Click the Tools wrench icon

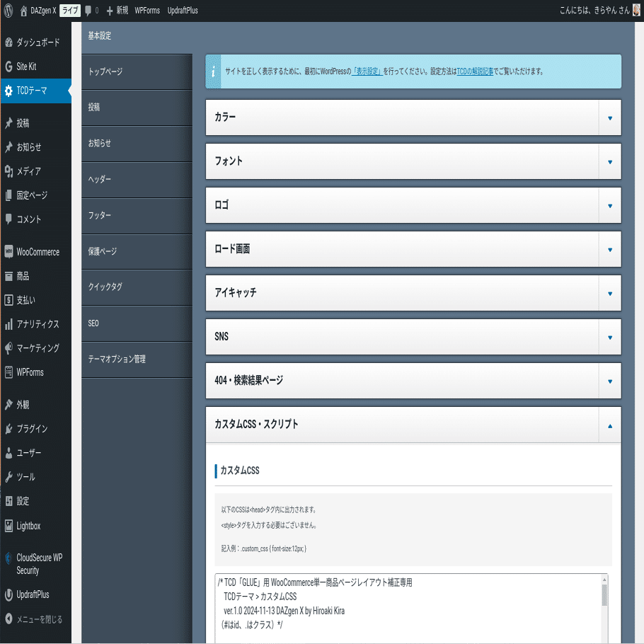[8, 477]
